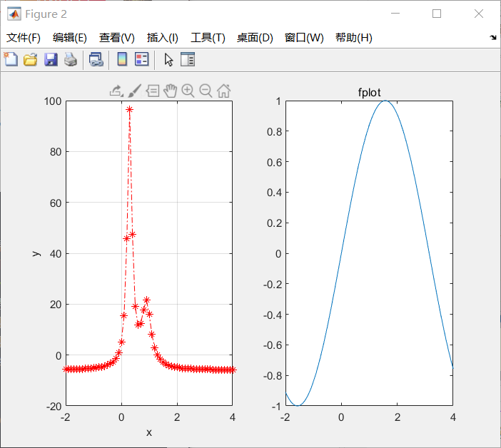Toggle the Edit Plot arrow tool
Viewport: 501px width, 448px height.
click(168, 60)
